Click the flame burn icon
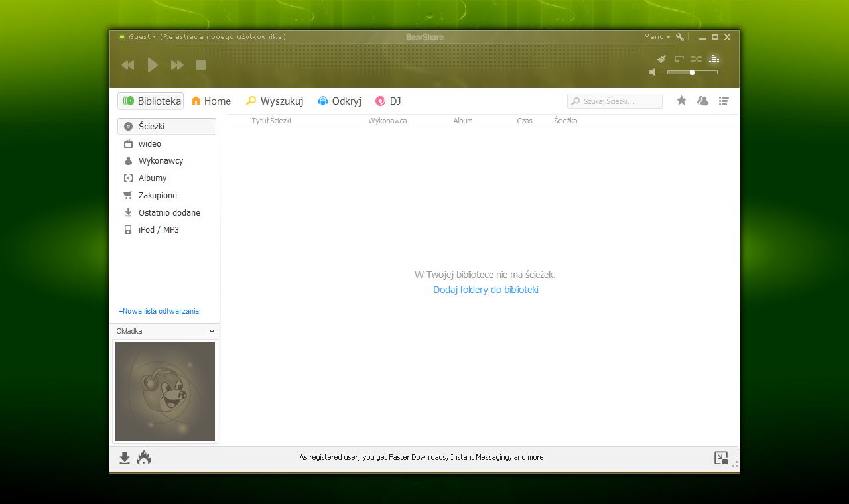Screen dimensions: 849x504 [x=144, y=458]
